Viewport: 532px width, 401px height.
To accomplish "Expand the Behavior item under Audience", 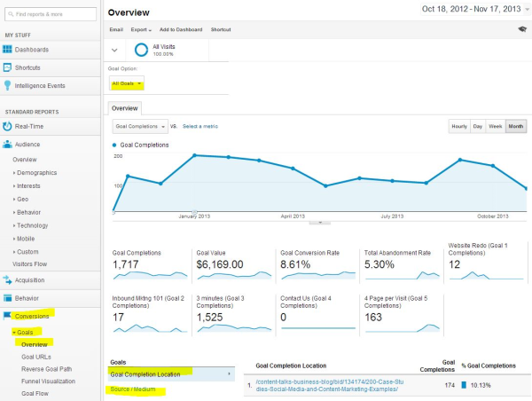I will [x=14, y=213].
